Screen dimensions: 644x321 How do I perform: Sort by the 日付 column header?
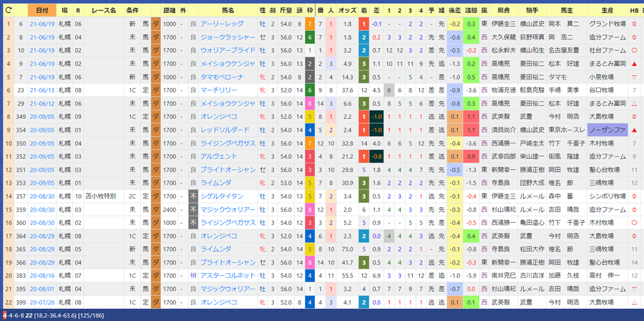(x=42, y=10)
